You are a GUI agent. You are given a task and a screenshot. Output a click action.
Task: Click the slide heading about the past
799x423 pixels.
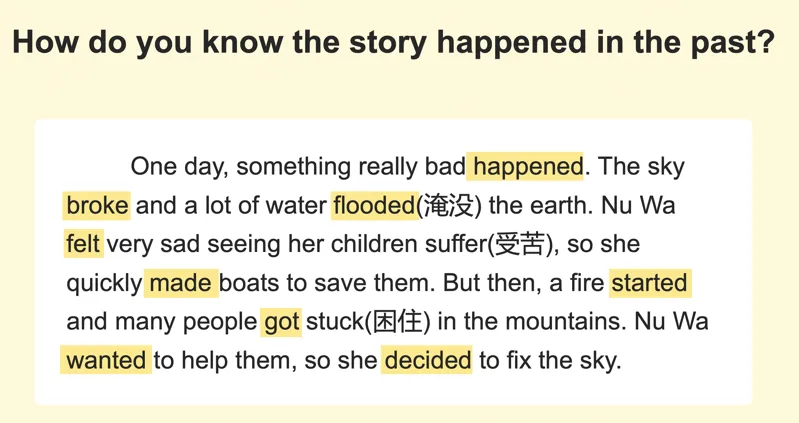(393, 42)
